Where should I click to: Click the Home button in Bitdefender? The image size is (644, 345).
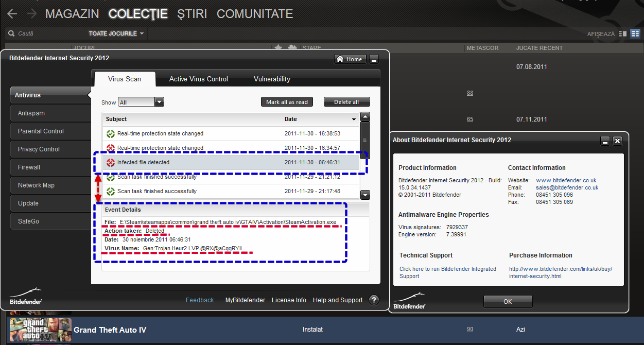tap(350, 59)
